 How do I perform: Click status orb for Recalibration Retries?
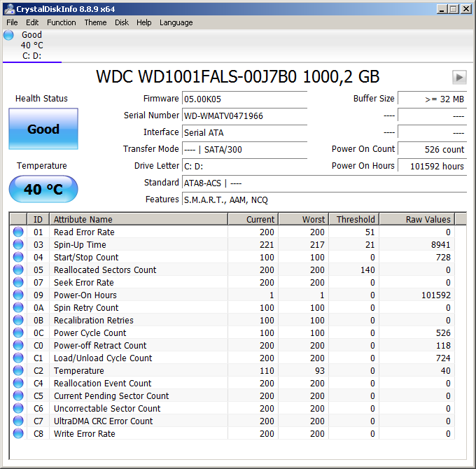(x=18, y=321)
